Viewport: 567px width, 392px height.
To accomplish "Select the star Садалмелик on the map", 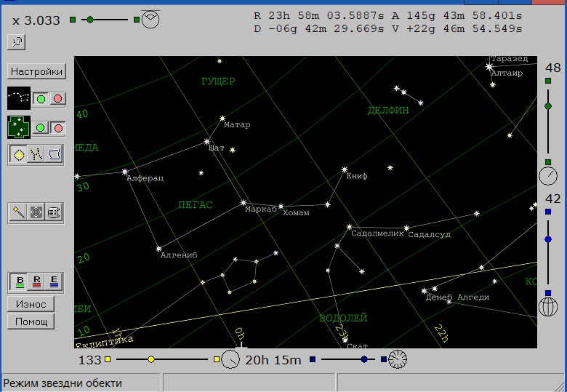I will (x=349, y=227).
